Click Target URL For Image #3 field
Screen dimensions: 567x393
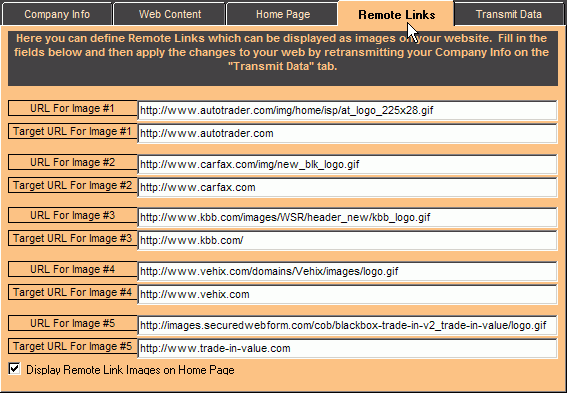pyautogui.click(x=347, y=240)
